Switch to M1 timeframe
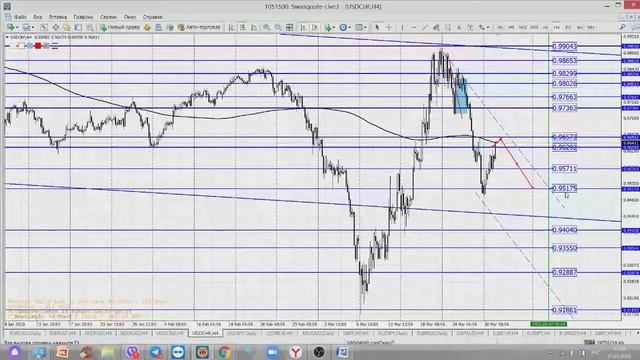 pyautogui.click(x=500, y=27)
